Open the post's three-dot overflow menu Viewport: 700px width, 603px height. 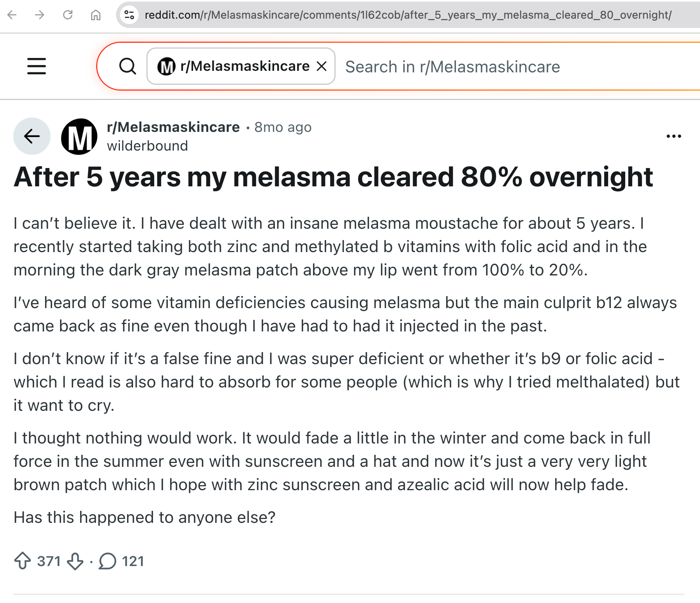(x=674, y=136)
